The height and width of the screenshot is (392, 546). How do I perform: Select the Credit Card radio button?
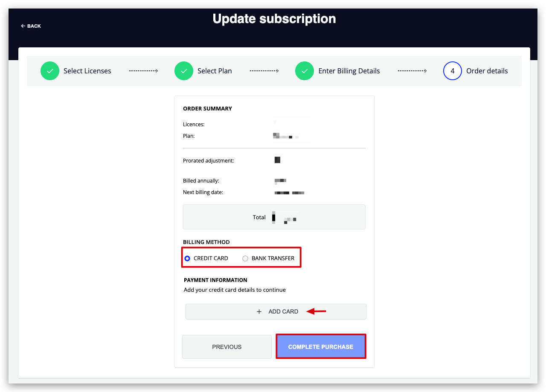click(187, 258)
